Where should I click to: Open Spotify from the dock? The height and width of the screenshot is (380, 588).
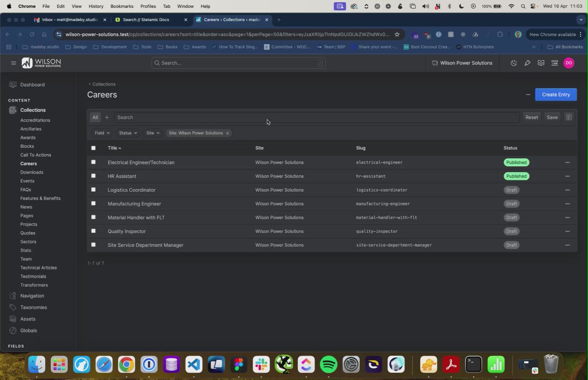(329, 364)
